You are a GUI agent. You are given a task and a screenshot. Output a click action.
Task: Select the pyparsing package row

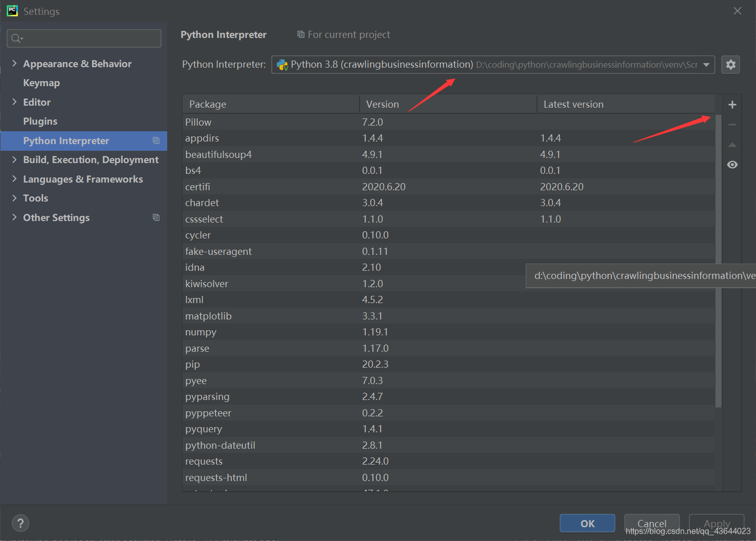pos(448,397)
